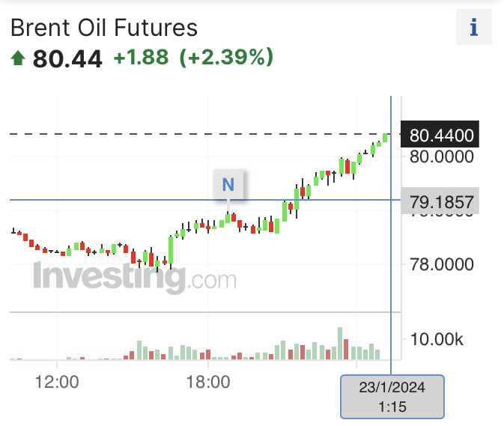Screen dimensions: 504x426
Task: Click the 80.0000 price axis label
Action: coord(442,157)
